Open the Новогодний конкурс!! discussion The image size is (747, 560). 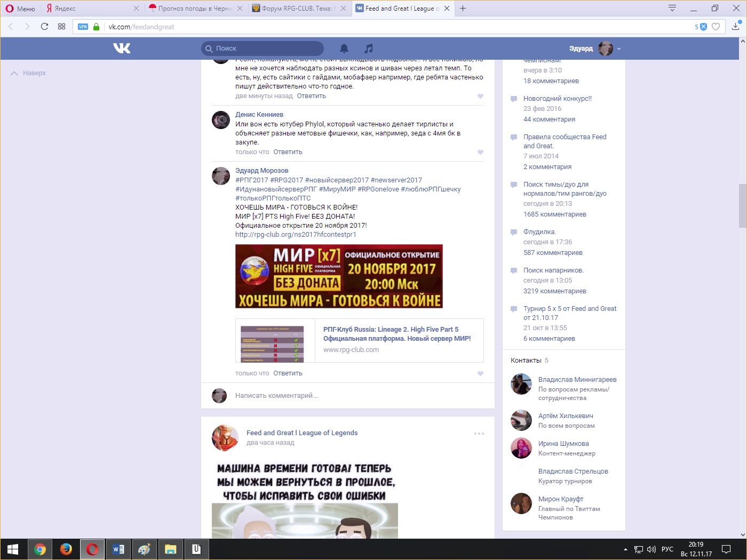click(558, 99)
